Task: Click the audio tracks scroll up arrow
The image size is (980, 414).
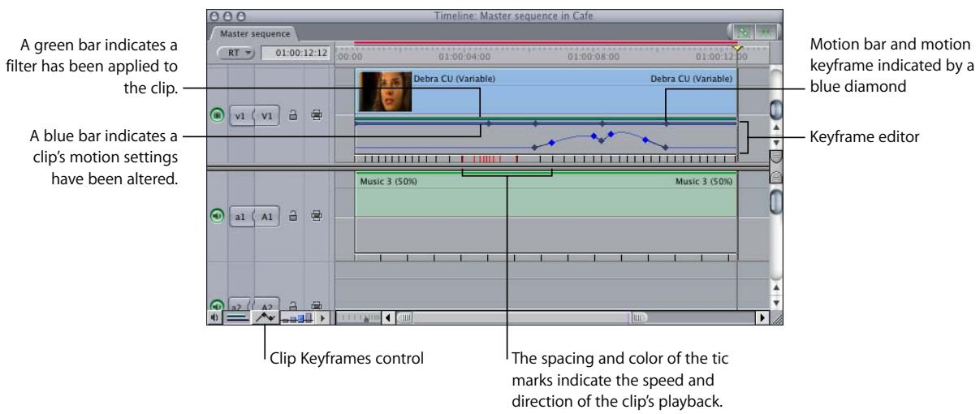Action: point(775,287)
